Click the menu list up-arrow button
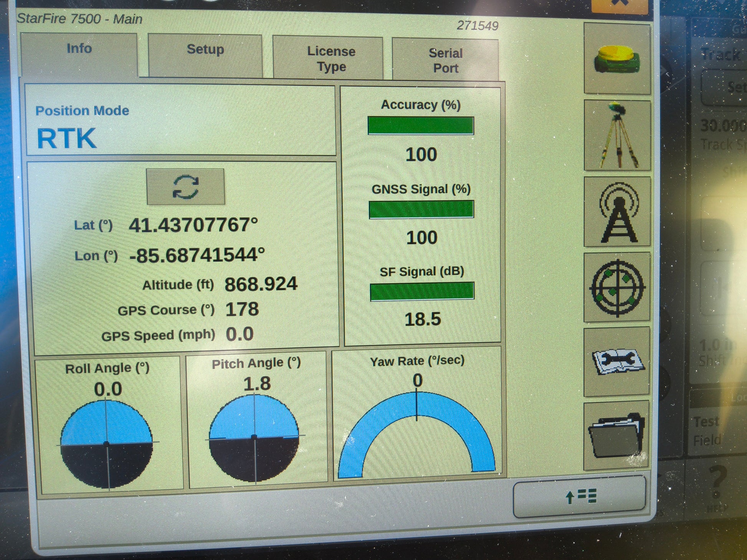This screenshot has height=560, width=747. tap(580, 496)
